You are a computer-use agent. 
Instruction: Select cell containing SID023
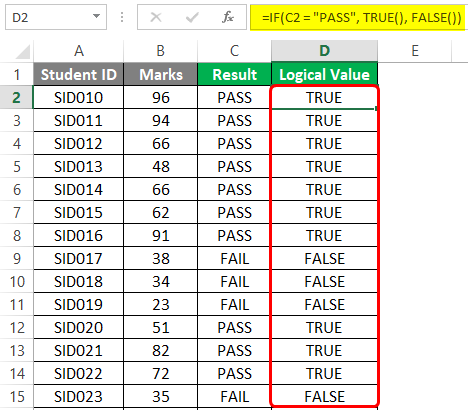coord(79,396)
